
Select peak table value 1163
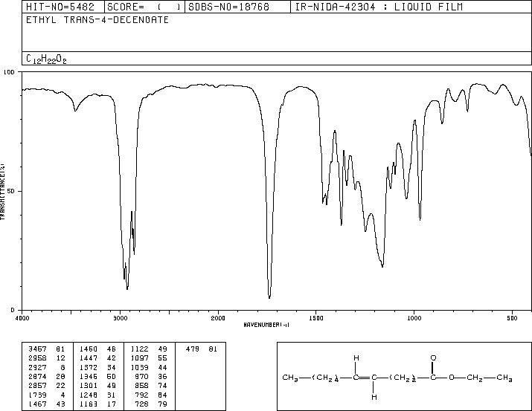[89, 404]
